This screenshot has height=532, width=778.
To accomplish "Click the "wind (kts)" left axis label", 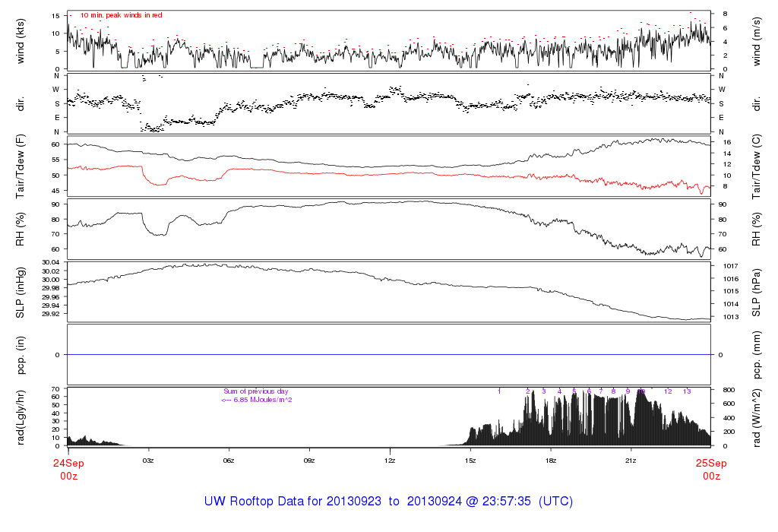I will coord(21,40).
